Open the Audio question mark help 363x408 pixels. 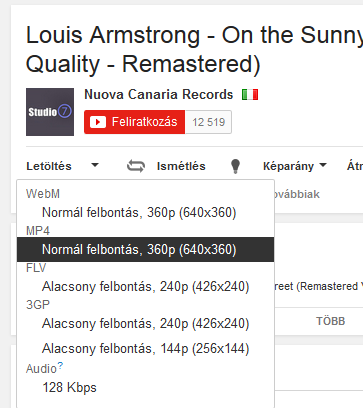[x=60, y=366]
